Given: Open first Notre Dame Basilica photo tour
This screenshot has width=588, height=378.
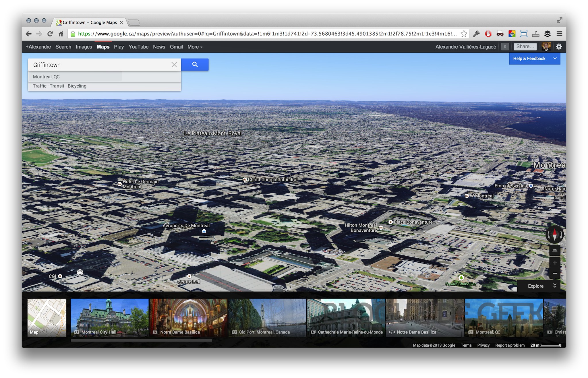Looking at the screenshot, I should 188,317.
